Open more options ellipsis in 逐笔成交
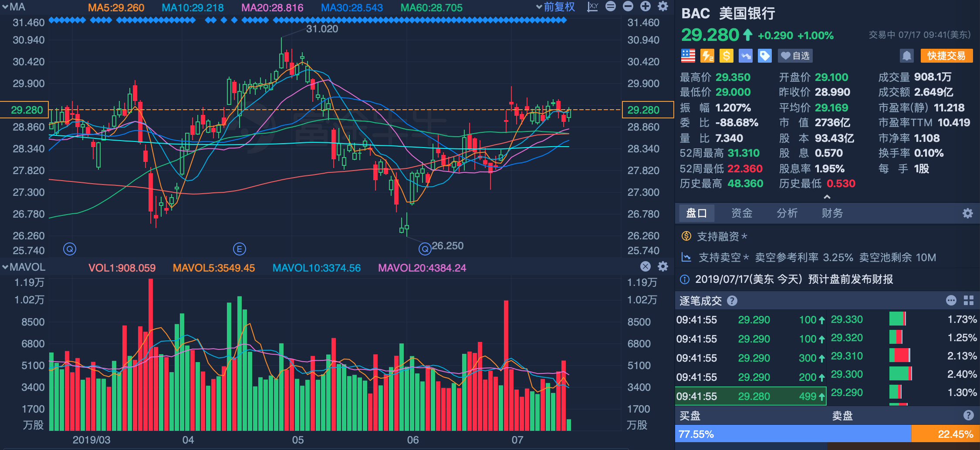 pyautogui.click(x=951, y=300)
